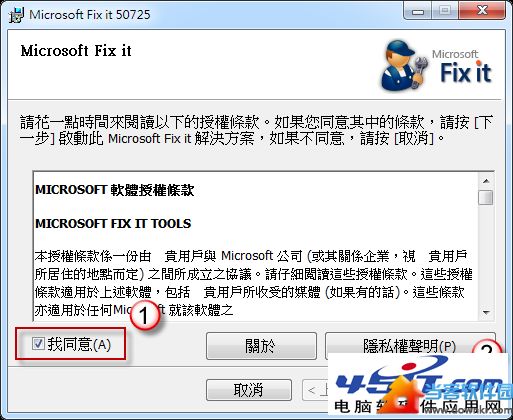Close the Microsoft Fix it 50725 window
513x420 pixels.
click(x=482, y=11)
